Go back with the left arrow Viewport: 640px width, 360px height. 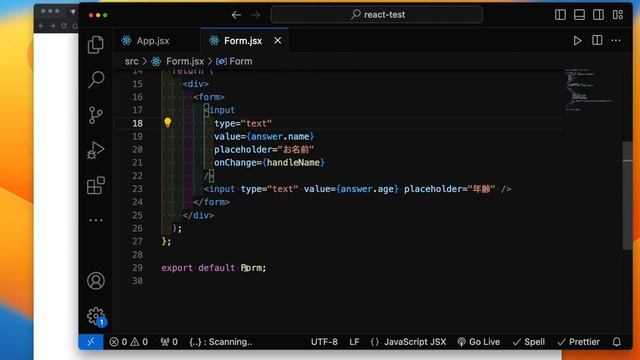236,15
